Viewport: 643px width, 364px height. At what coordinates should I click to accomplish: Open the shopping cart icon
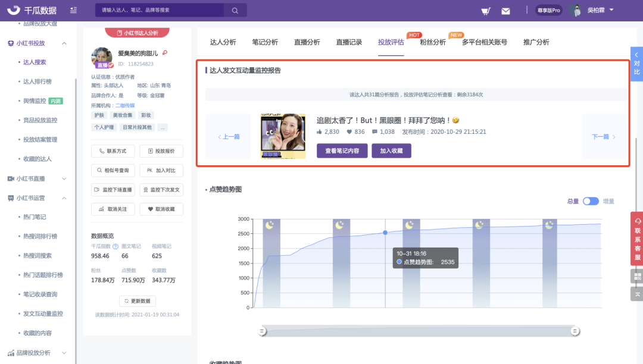click(x=486, y=11)
